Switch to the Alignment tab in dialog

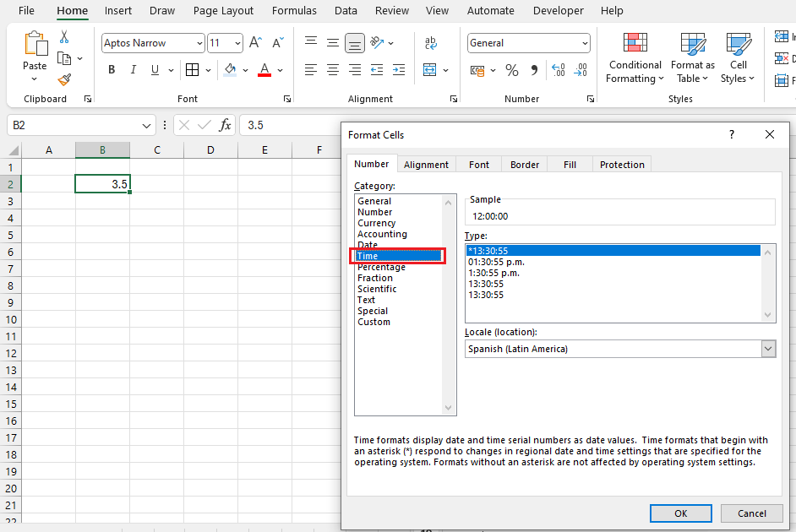click(426, 165)
